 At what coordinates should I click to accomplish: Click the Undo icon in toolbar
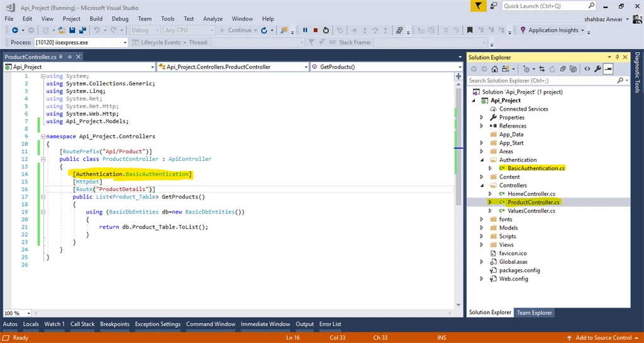pyautogui.click(x=96, y=30)
